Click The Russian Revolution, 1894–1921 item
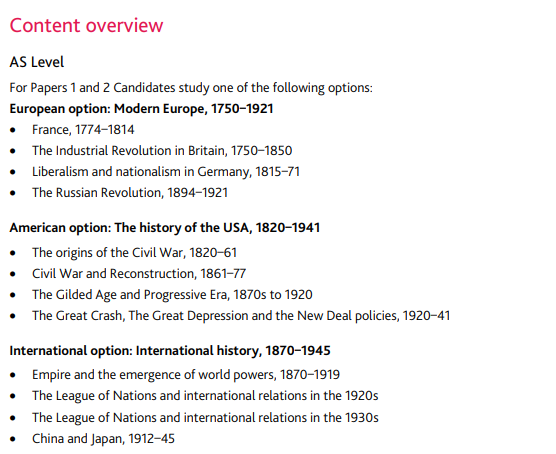 [130, 193]
